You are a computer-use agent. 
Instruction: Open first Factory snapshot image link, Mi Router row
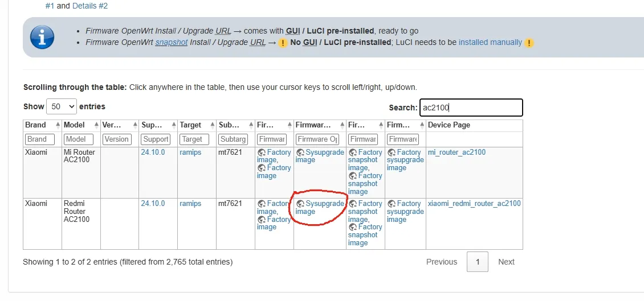coord(365,160)
